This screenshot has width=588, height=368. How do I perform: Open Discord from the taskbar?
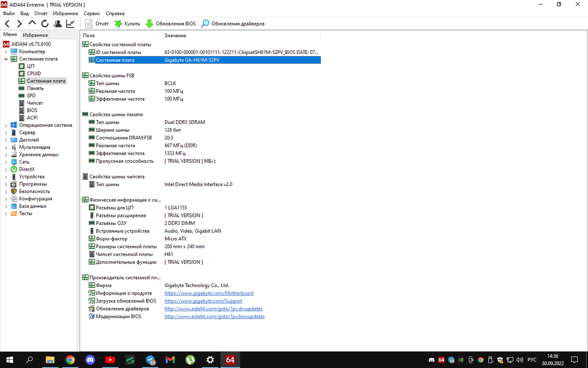click(90, 360)
